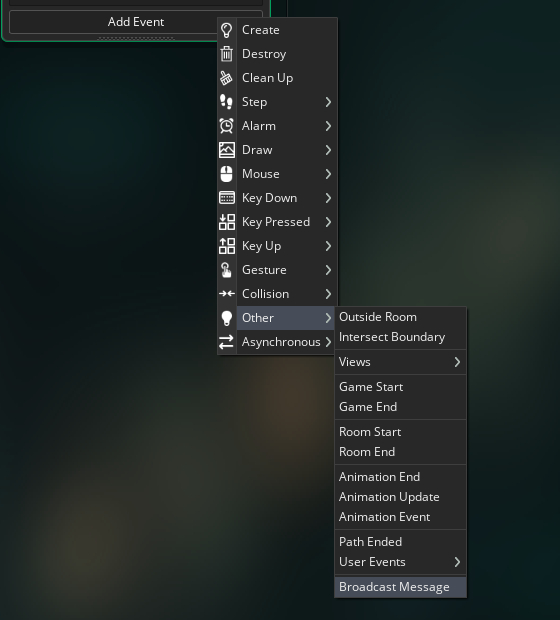Click the Collision arrows icon
Screen dimensions: 560x620
(227, 294)
